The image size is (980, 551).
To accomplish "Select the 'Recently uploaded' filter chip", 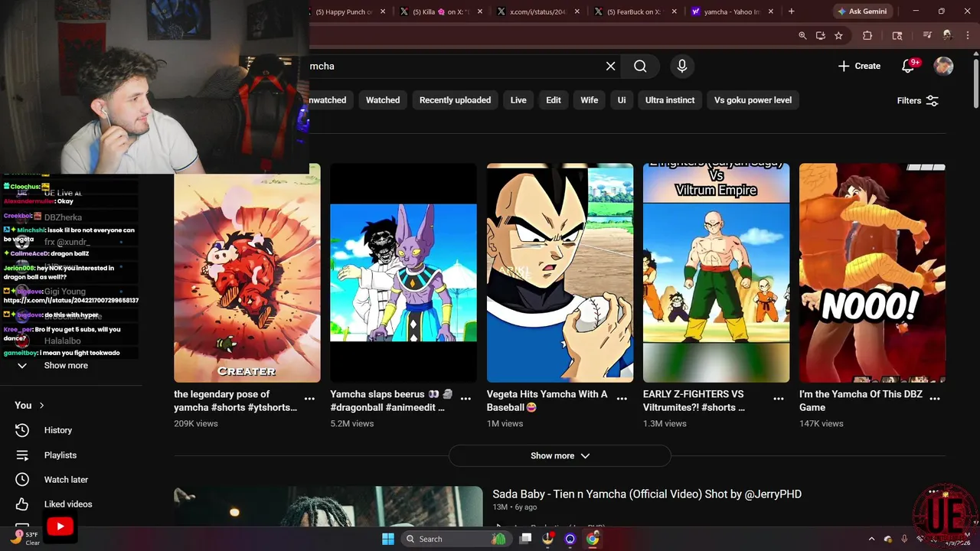I will [x=455, y=100].
